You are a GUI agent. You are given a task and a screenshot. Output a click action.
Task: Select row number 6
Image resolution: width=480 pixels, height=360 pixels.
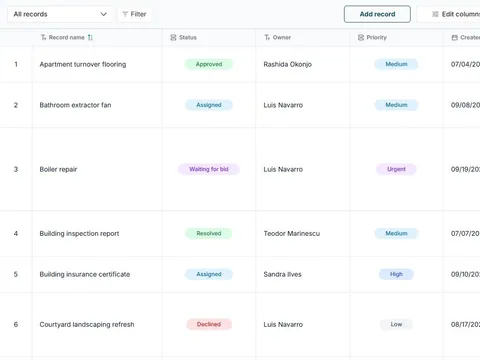[x=16, y=324]
